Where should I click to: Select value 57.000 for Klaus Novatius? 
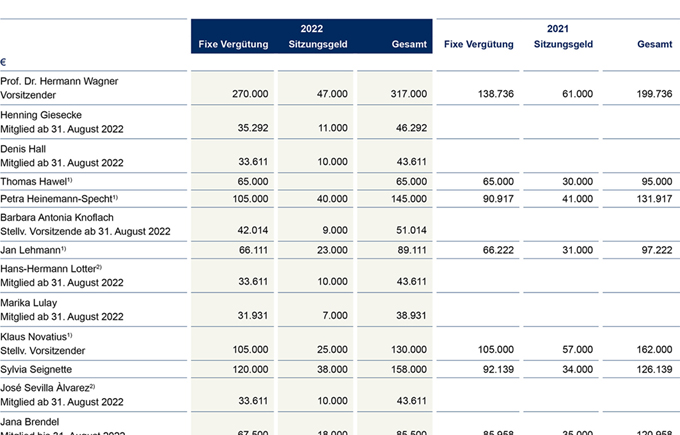(577, 350)
